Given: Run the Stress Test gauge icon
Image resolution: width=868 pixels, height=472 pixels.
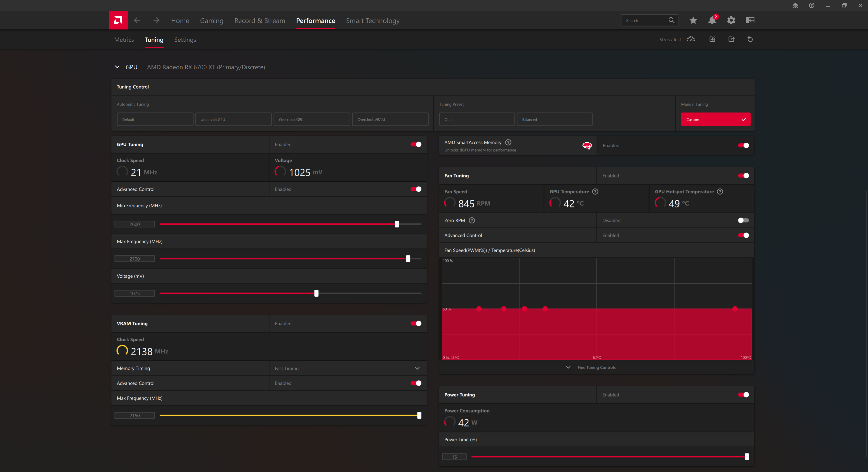Looking at the screenshot, I should click(x=691, y=39).
